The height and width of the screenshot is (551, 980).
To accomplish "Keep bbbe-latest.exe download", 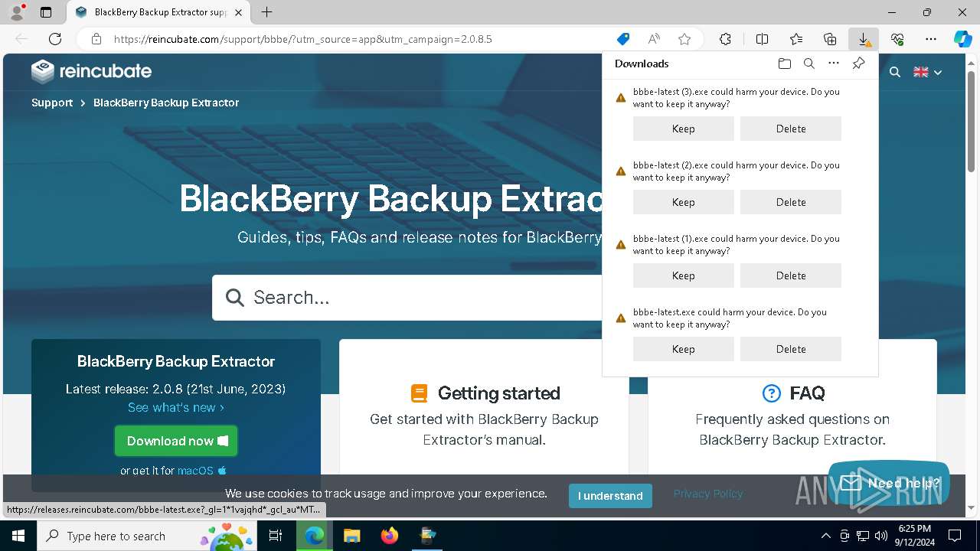I will pos(684,349).
